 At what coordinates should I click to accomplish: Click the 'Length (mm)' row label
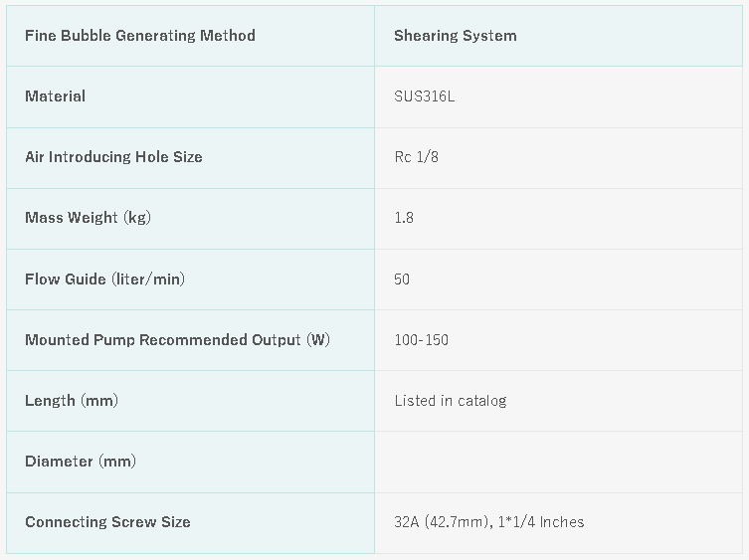point(71,401)
